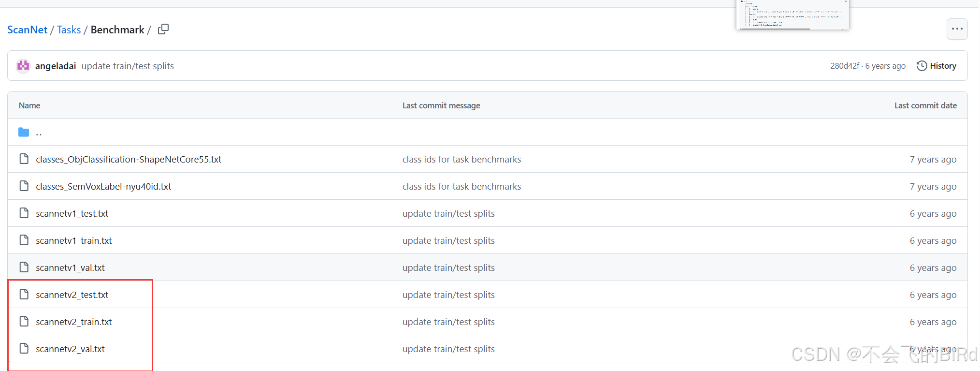Click the Benchmark breadcrumb text
980x371 pixels.
117,30
